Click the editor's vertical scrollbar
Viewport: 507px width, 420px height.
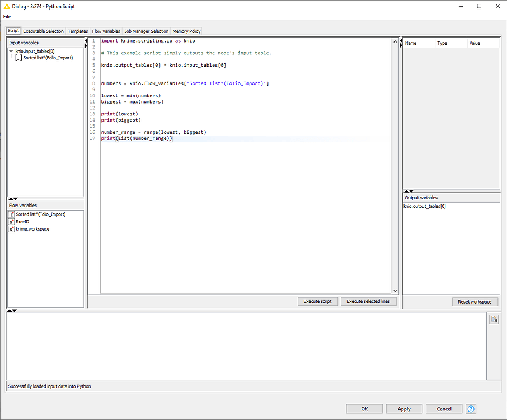click(x=395, y=168)
